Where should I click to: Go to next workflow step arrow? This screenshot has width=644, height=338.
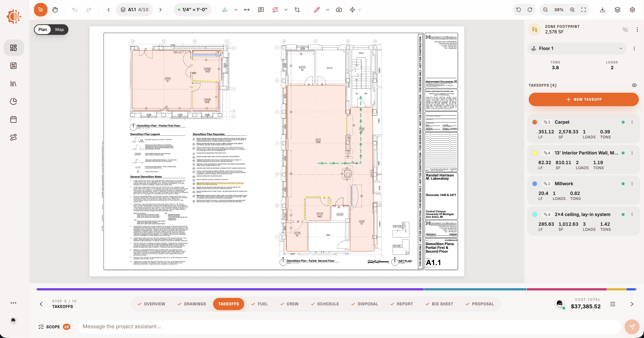pos(632,304)
